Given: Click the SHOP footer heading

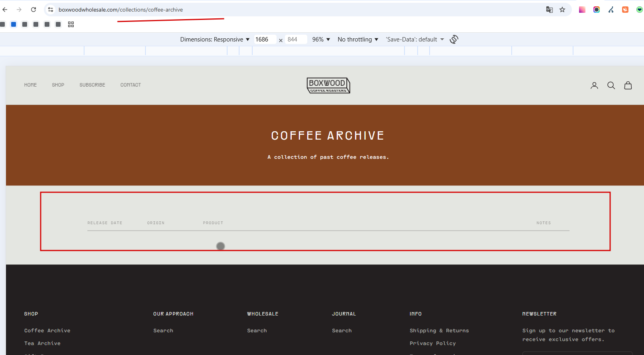Looking at the screenshot, I should coord(31,314).
